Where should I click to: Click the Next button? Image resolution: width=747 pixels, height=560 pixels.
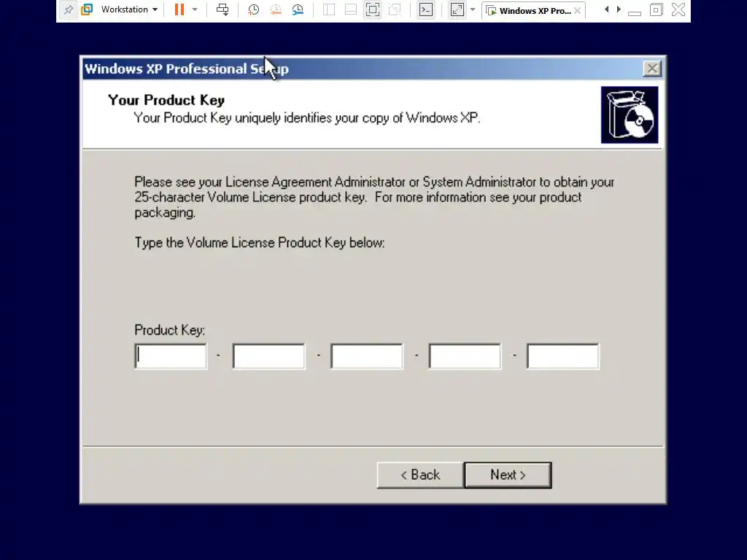click(x=508, y=475)
